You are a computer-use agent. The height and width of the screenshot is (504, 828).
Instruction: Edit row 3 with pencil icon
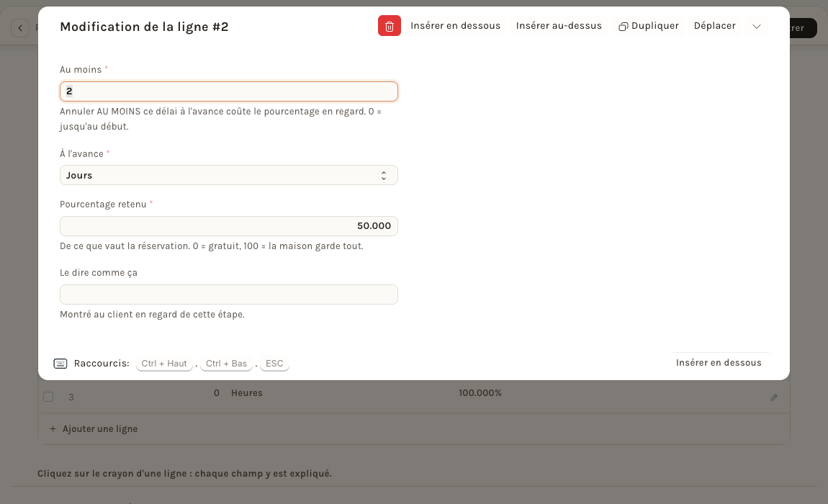pos(773,397)
